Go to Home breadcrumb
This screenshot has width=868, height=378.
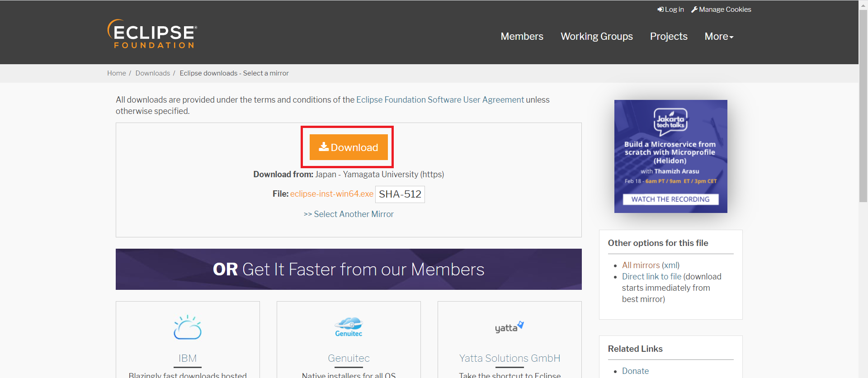117,73
